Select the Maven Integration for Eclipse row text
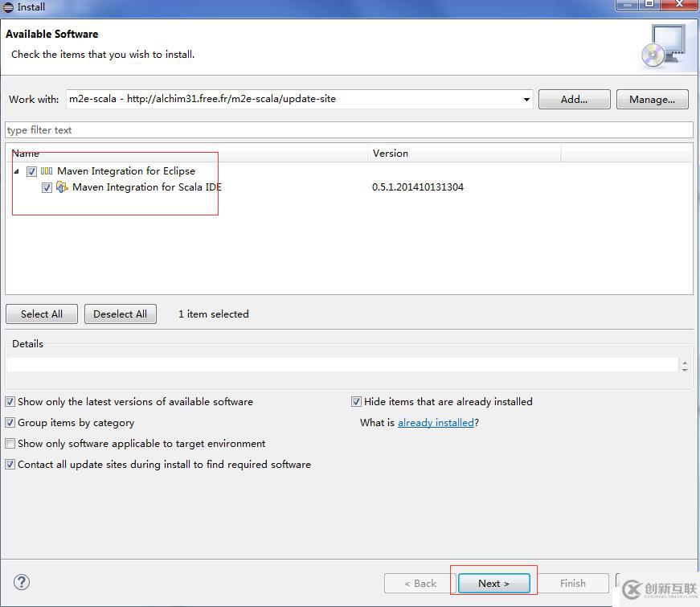Viewport: 700px width, 607px height. pyautogui.click(x=126, y=171)
